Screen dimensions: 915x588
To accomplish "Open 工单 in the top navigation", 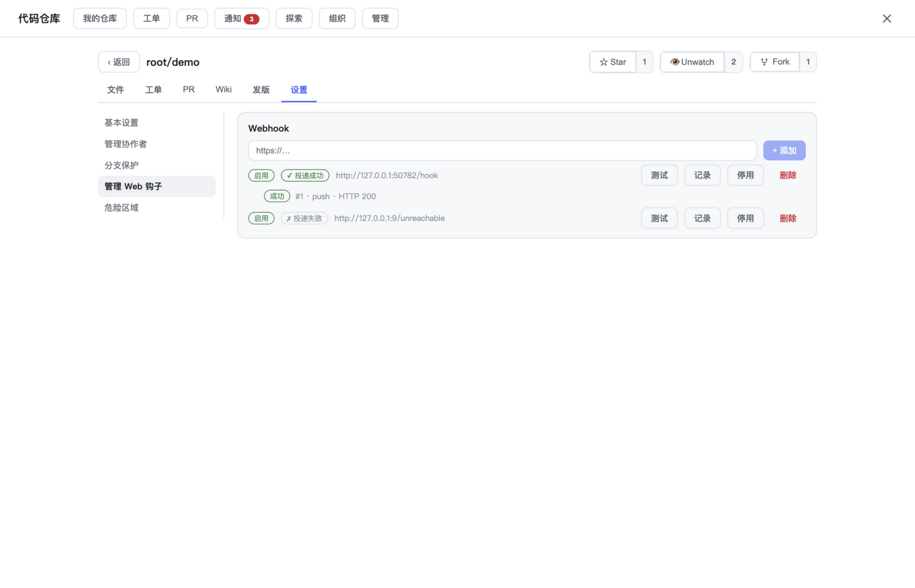I will [152, 18].
